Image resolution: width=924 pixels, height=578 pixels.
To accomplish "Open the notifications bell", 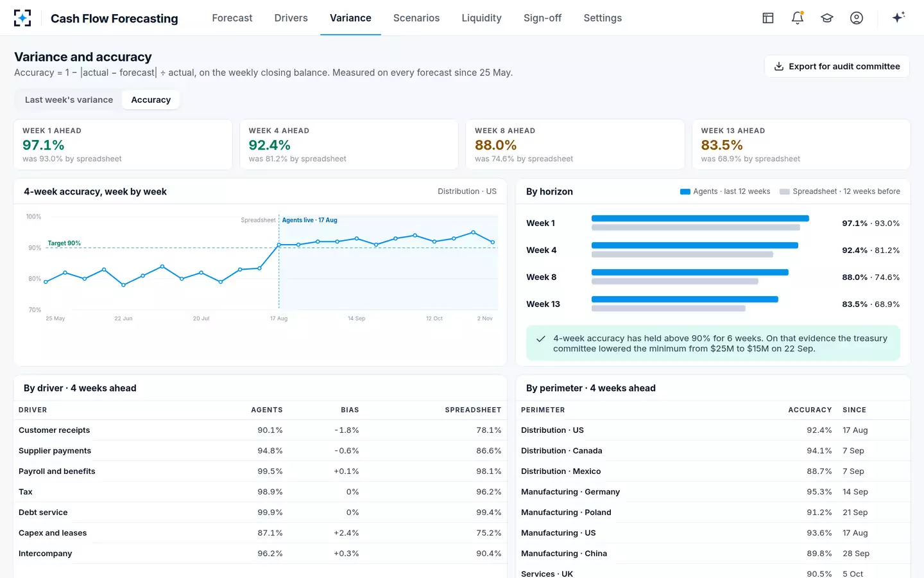I will click(x=798, y=18).
